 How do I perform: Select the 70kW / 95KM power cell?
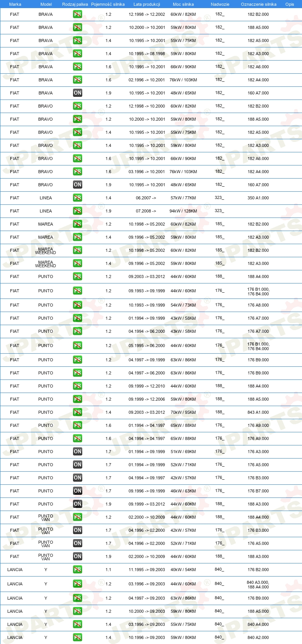pos(183,412)
